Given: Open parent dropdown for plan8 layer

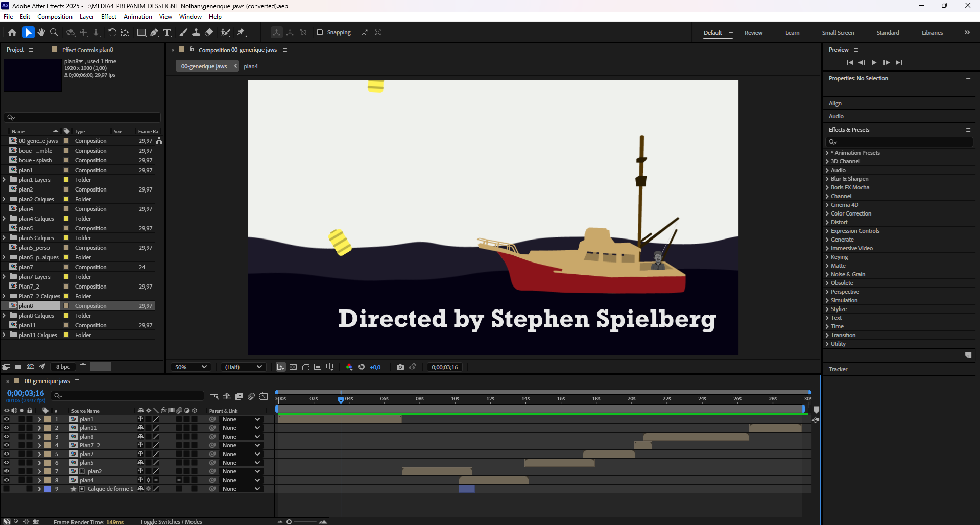Looking at the screenshot, I should pyautogui.click(x=241, y=437).
